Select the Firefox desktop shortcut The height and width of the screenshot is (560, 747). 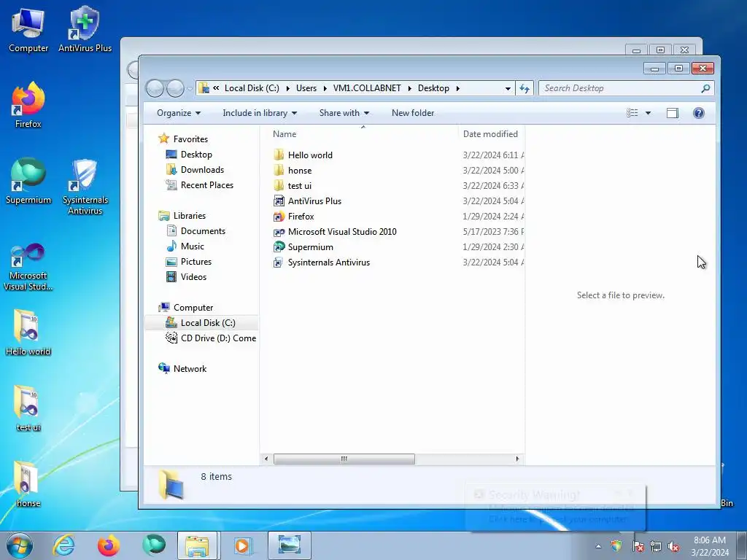pyautogui.click(x=28, y=105)
